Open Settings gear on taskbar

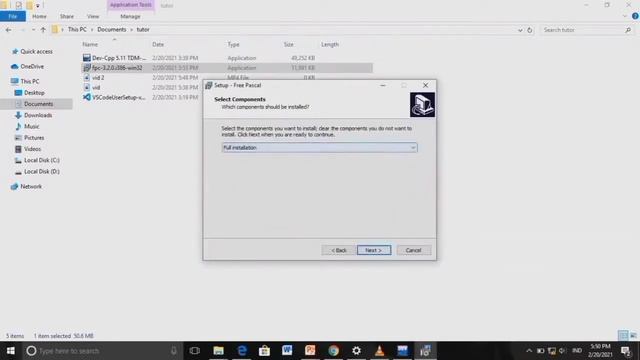pyautogui.click(x=356, y=351)
